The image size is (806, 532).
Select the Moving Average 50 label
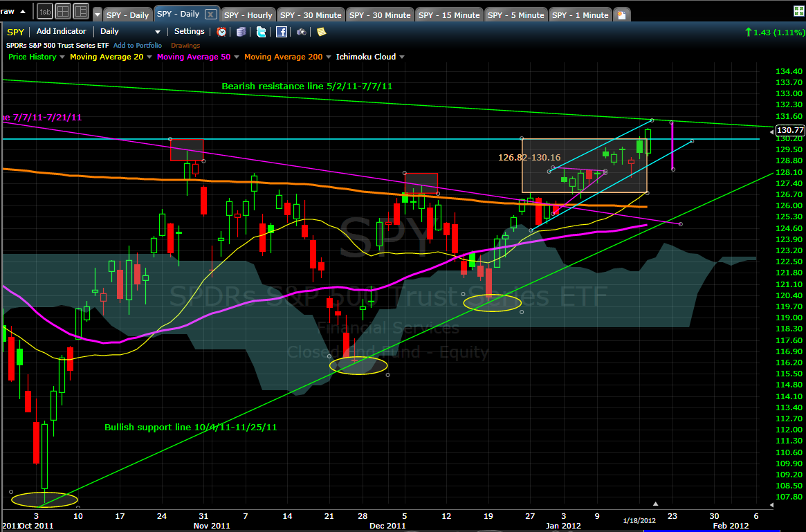[x=194, y=57]
